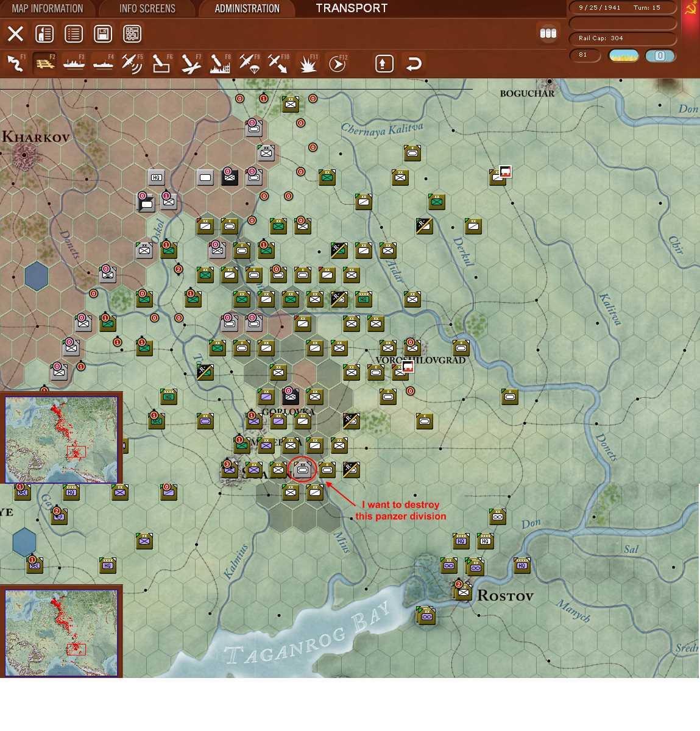Select the air supply transport mission (F10)
The width and height of the screenshot is (700, 731).
[278, 63]
